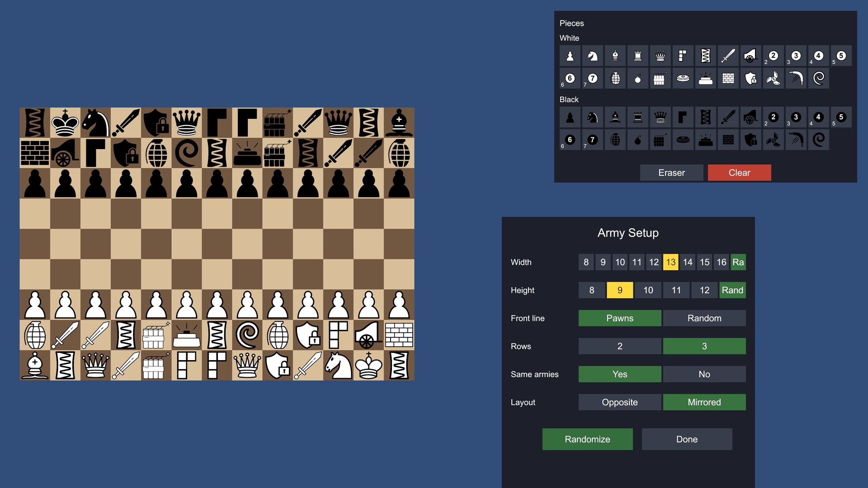Screen dimensions: 868x488
Task: Pick the white queen from the Pieces palette
Action: (x=660, y=56)
